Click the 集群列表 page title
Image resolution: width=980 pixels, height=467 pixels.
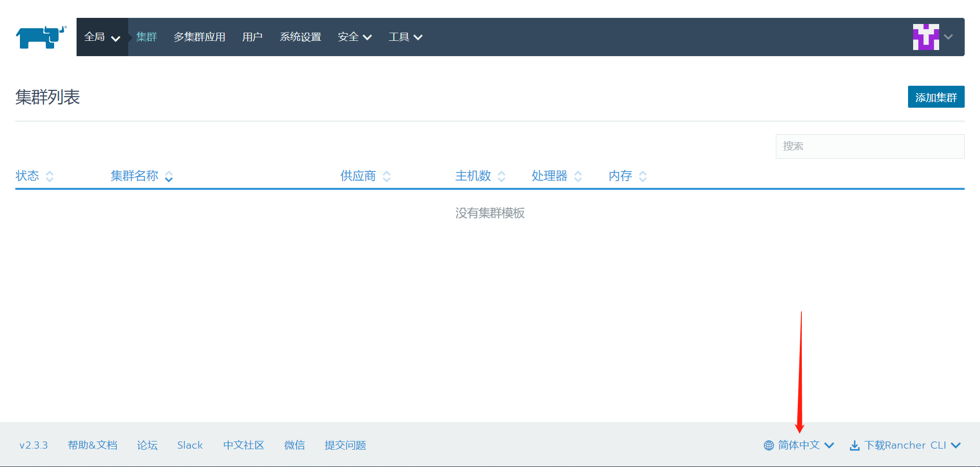click(x=47, y=97)
